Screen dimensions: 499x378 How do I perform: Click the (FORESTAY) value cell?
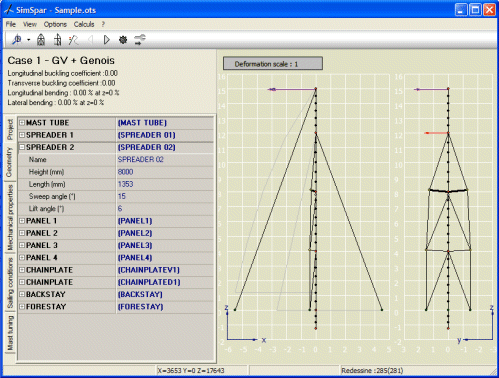(165, 307)
